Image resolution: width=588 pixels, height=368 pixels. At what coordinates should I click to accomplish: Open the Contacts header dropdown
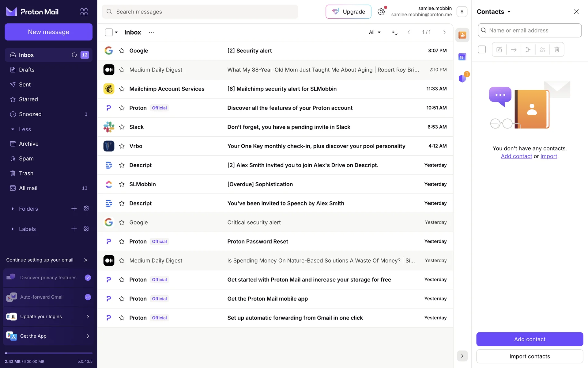[494, 12]
